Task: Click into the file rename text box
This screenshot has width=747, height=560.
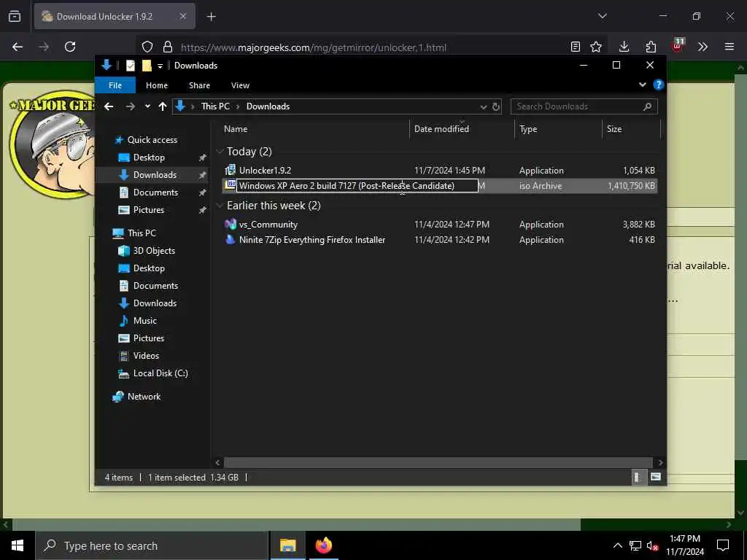Action: click(x=357, y=186)
